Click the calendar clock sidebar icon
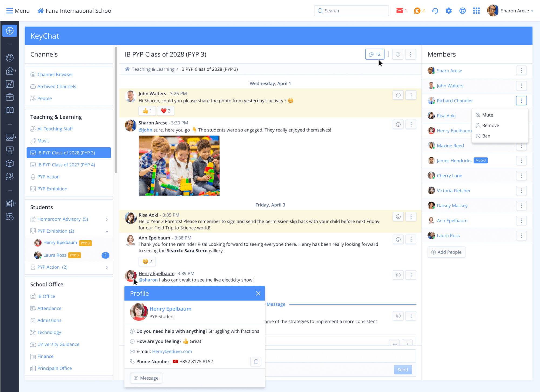Viewport: 540px width, 392px height. pyautogui.click(x=10, y=217)
